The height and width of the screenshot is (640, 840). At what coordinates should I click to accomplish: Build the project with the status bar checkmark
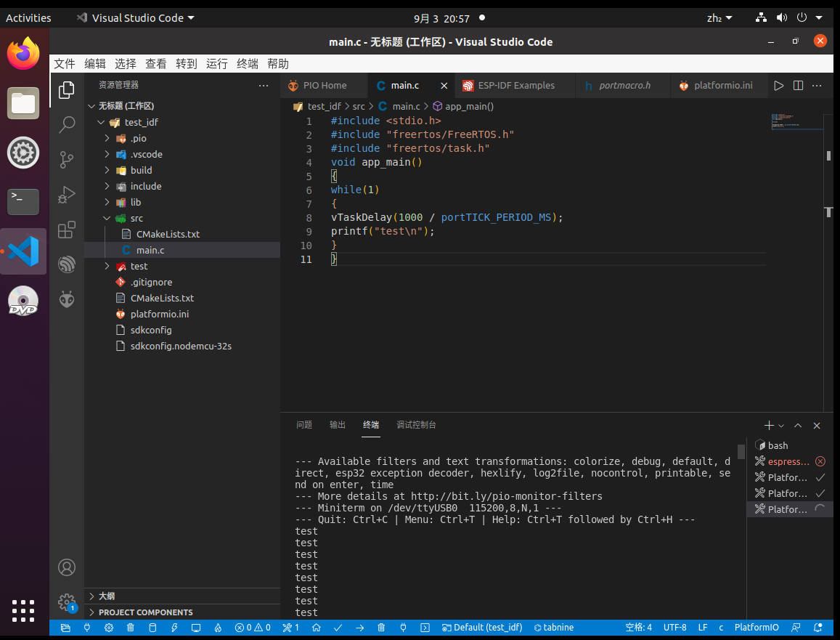coord(338,627)
